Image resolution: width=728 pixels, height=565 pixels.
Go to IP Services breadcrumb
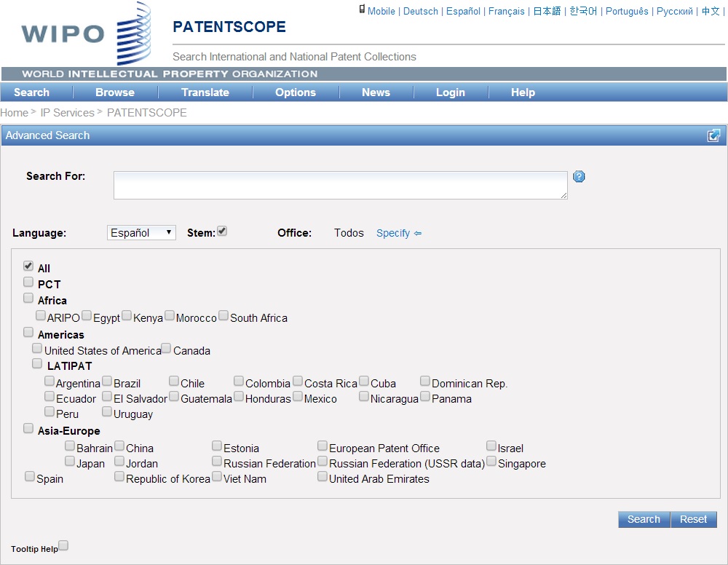click(67, 113)
